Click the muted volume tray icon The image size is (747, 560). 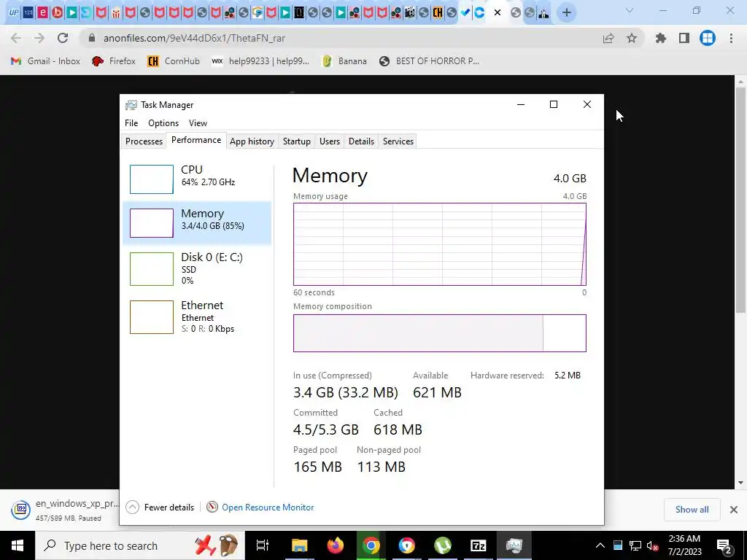click(653, 545)
